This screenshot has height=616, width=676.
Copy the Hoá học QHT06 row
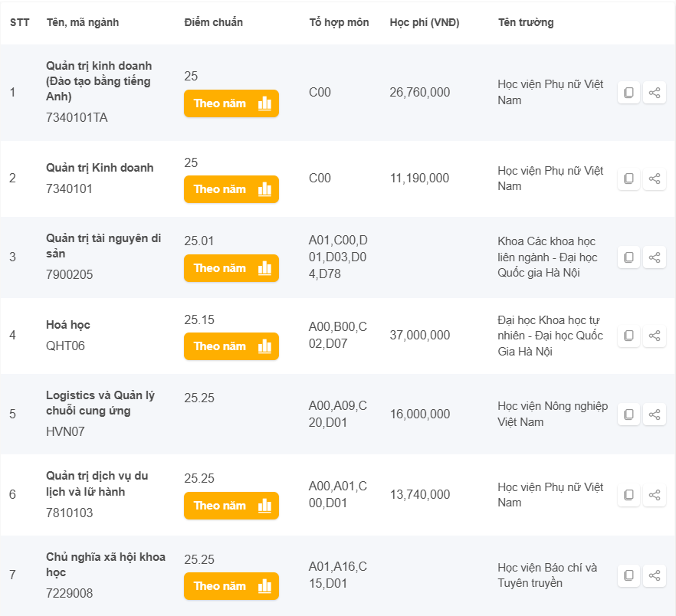point(628,336)
